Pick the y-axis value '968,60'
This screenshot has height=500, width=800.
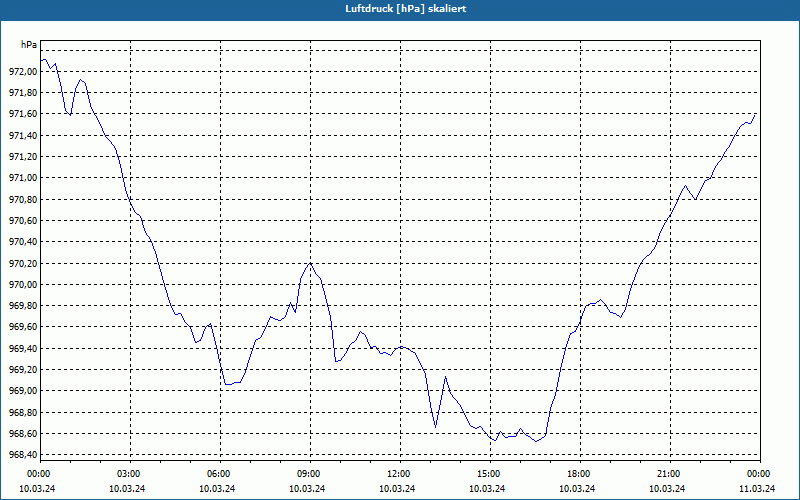[x=23, y=434]
